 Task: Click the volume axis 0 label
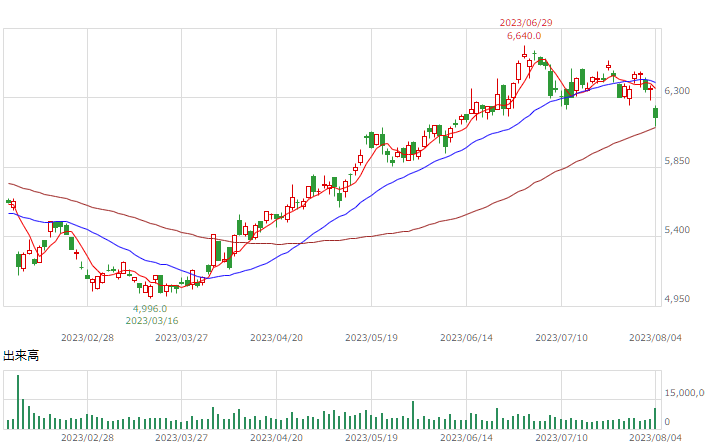click(x=667, y=422)
